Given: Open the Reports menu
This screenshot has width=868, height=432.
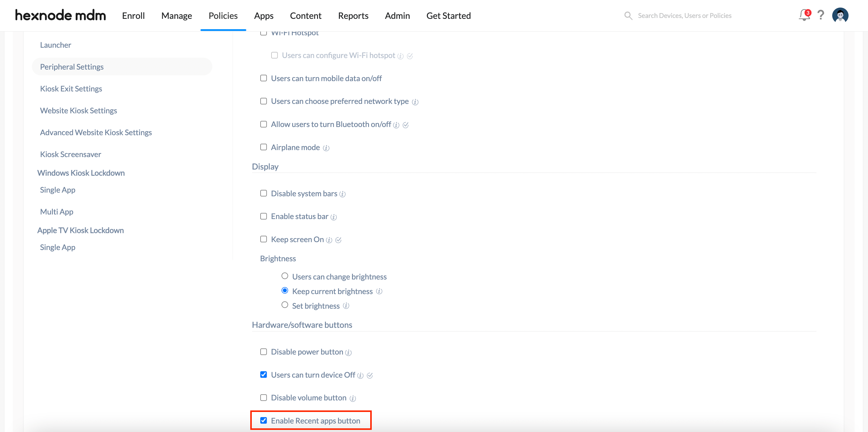Looking at the screenshot, I should [353, 15].
